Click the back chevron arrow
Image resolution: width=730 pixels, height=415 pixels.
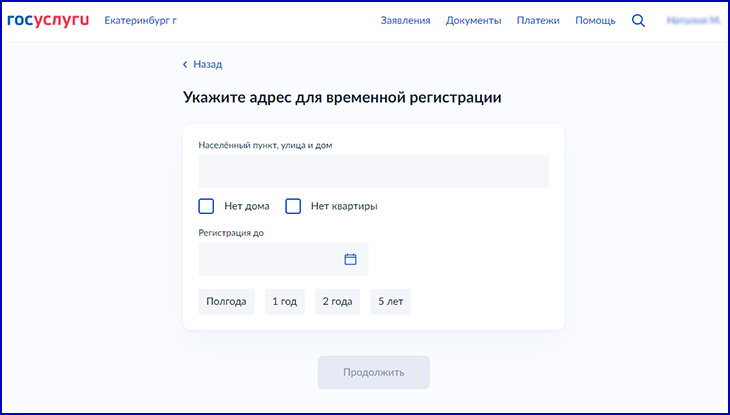(185, 64)
